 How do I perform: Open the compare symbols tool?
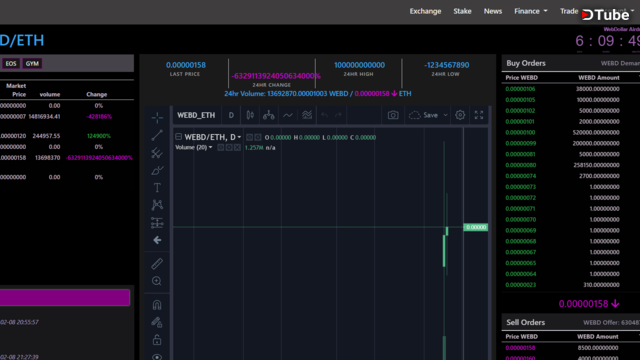coord(269,116)
